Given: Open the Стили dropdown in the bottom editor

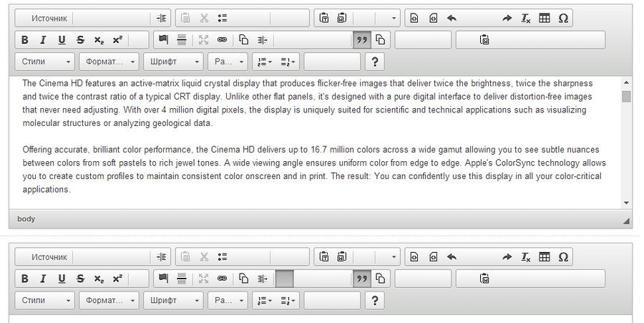Looking at the screenshot, I should click(x=45, y=300).
